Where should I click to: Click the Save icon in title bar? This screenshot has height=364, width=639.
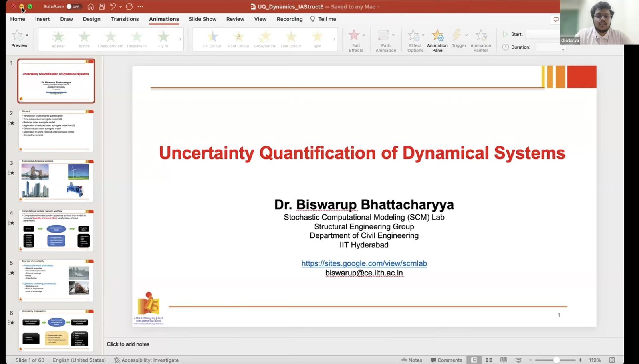click(x=102, y=6)
